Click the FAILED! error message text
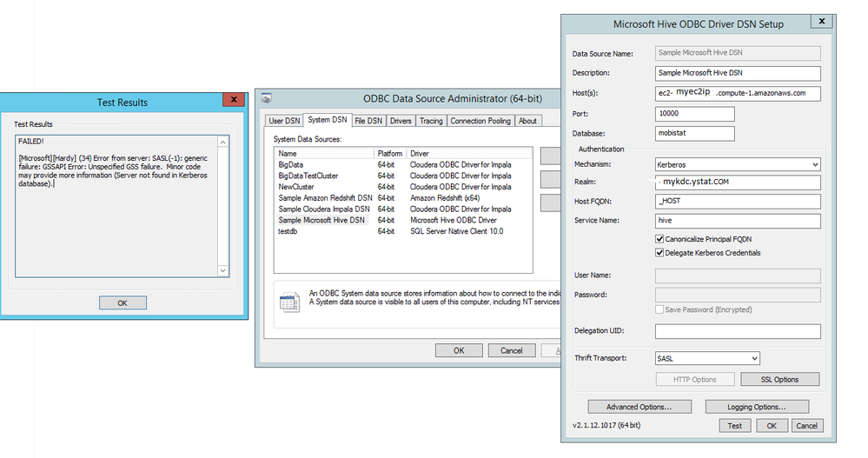Screen dimensions: 868x458 click(31, 142)
